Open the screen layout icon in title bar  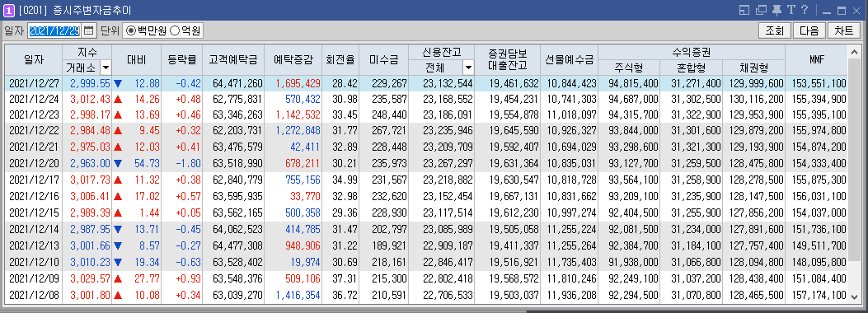click(x=744, y=10)
